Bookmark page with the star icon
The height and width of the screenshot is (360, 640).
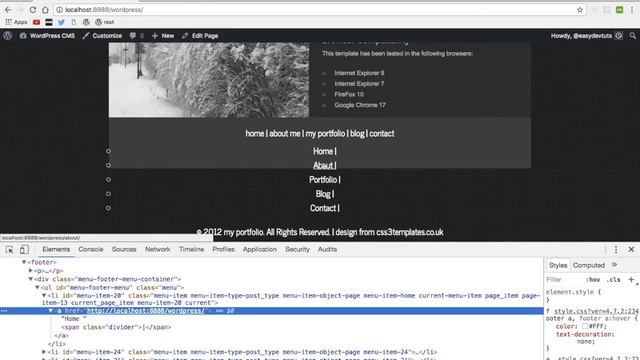coord(580,10)
